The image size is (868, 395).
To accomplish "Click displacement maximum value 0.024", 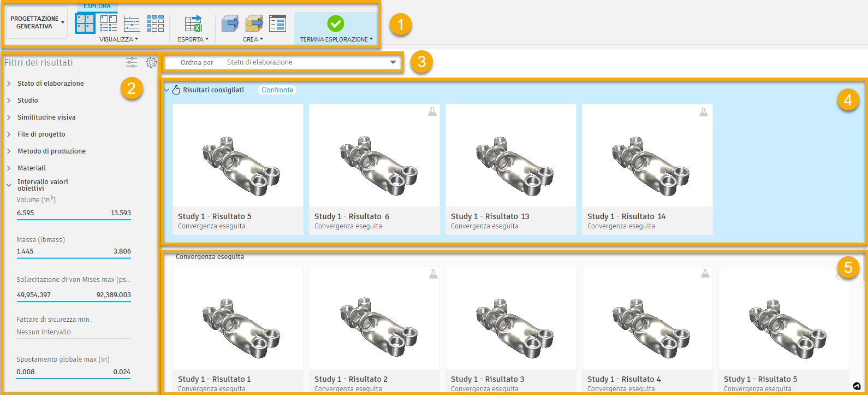I will [122, 372].
